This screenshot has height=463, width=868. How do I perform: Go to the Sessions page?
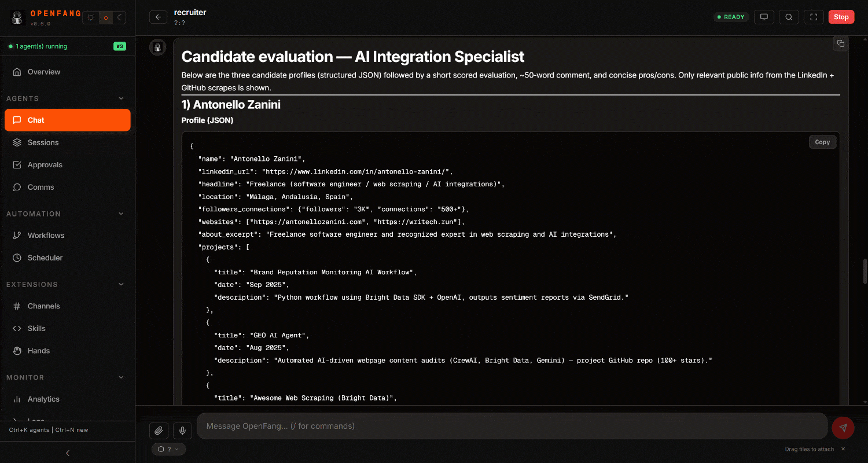43,142
